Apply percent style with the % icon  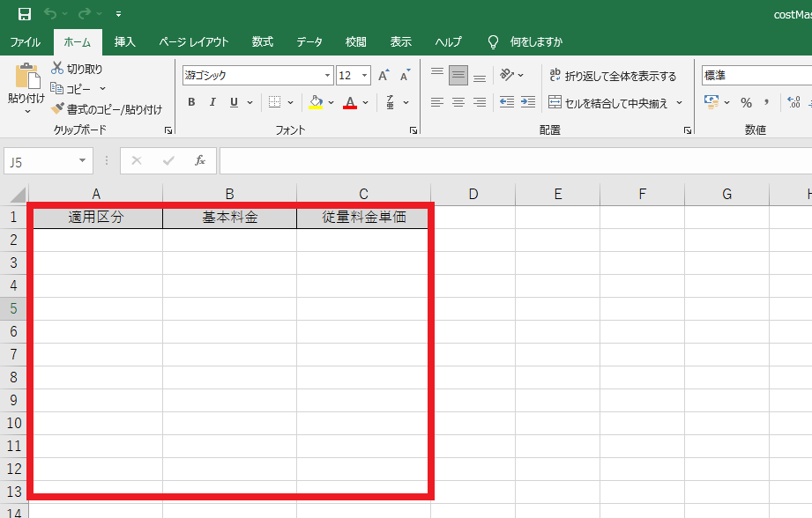tap(746, 102)
